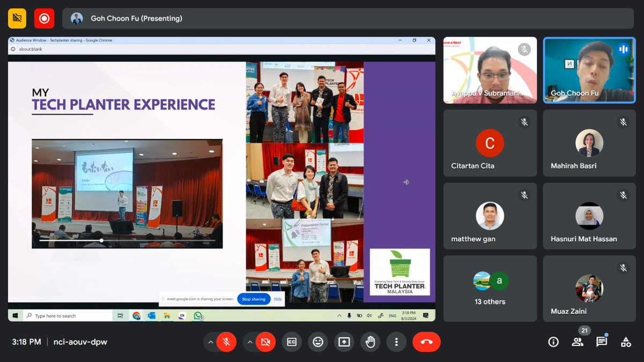
Task: Expand audio settings chevron beside microphone
Action: click(x=210, y=342)
